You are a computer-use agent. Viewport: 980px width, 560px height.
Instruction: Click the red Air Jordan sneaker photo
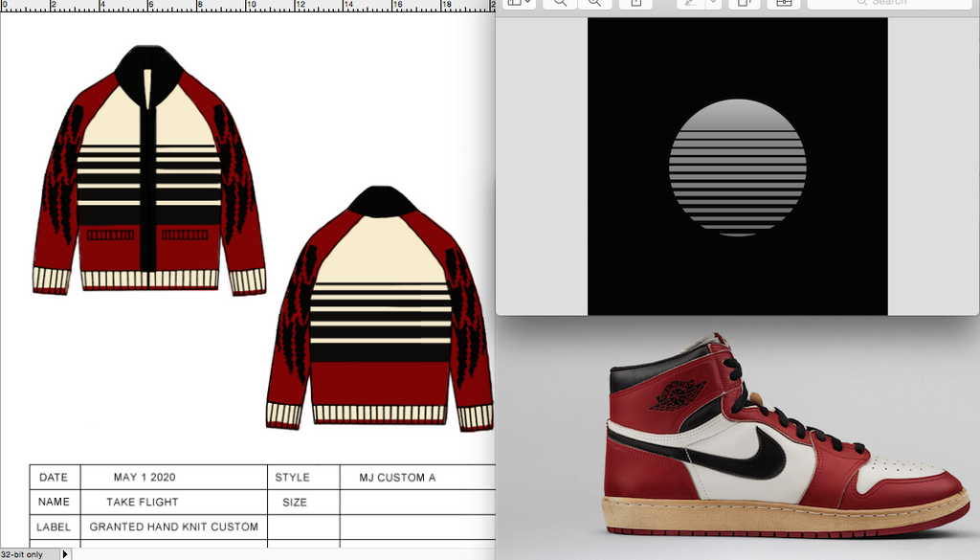[x=787, y=436]
